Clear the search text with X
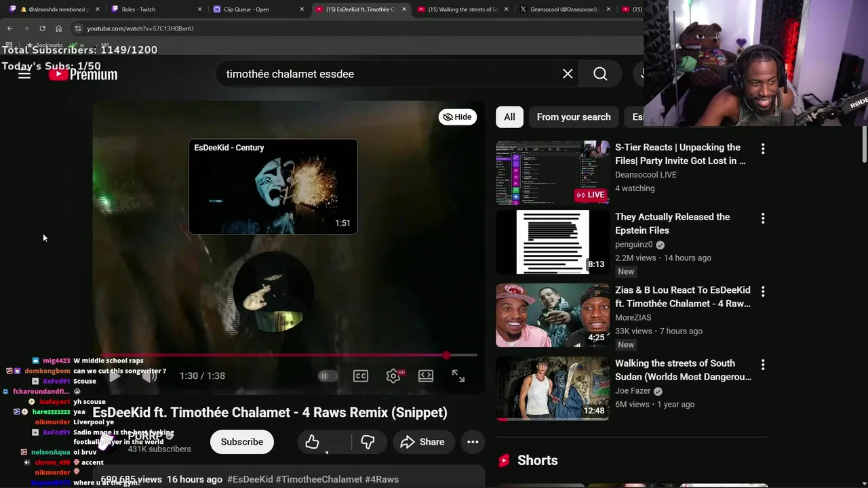 pos(568,74)
